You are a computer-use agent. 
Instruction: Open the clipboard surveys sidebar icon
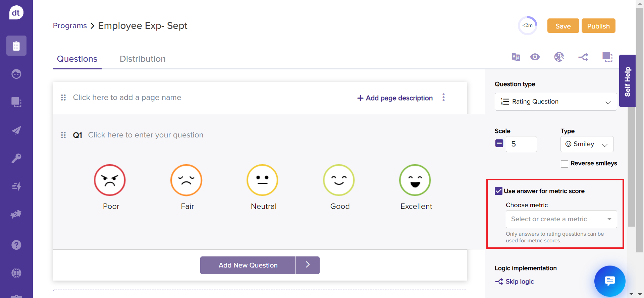click(x=16, y=46)
